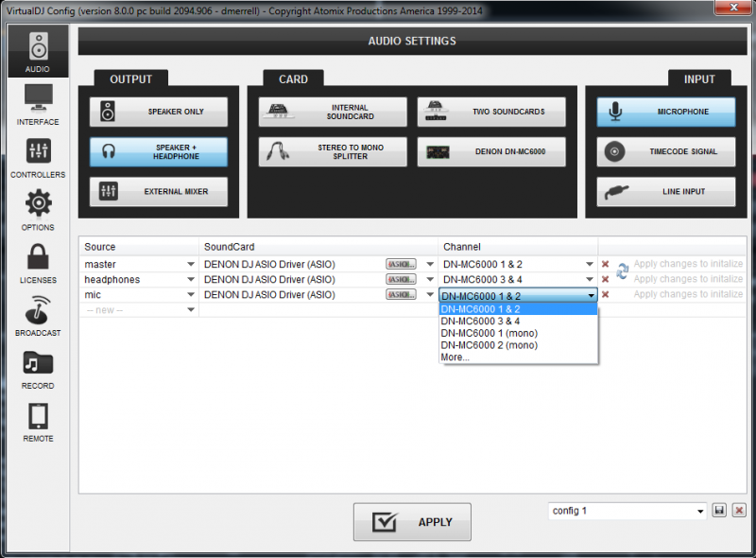756x558 pixels.
Task: Click the Card panel tab label
Action: pyautogui.click(x=293, y=79)
